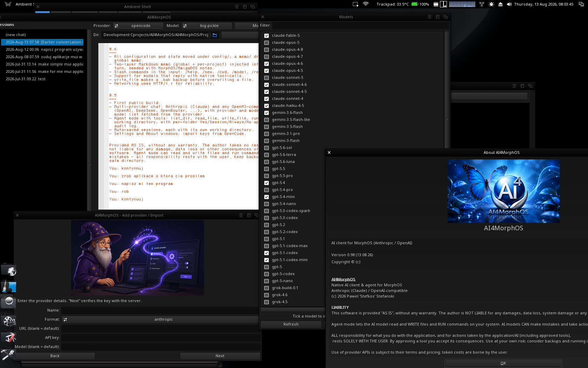Select the "2026-Jul-31 09.22 test" session
The image size is (588, 368).
[x=42, y=79]
